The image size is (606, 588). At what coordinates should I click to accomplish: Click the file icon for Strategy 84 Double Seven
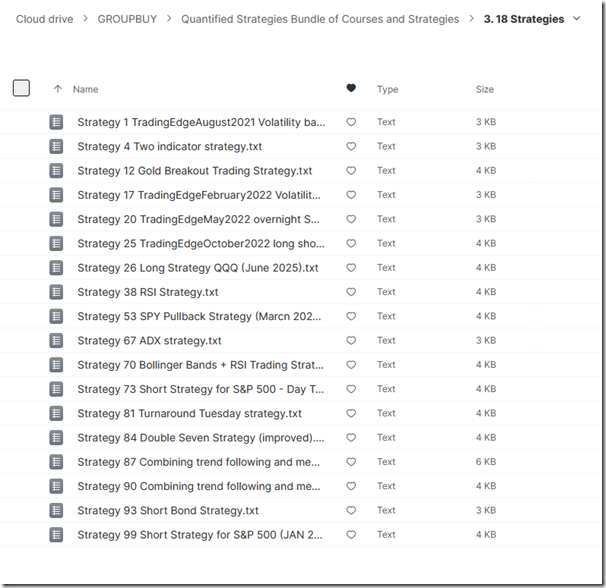pyautogui.click(x=56, y=438)
